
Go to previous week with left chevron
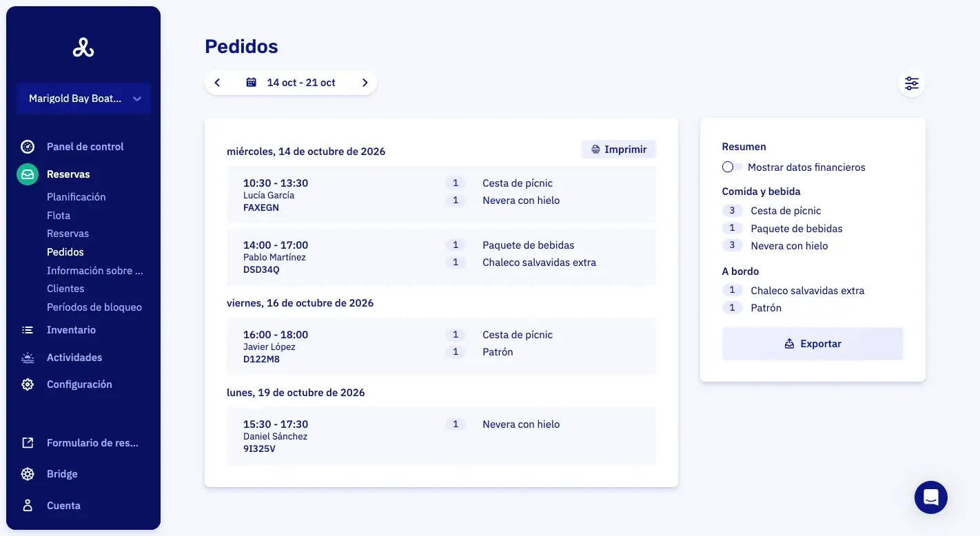tap(217, 83)
